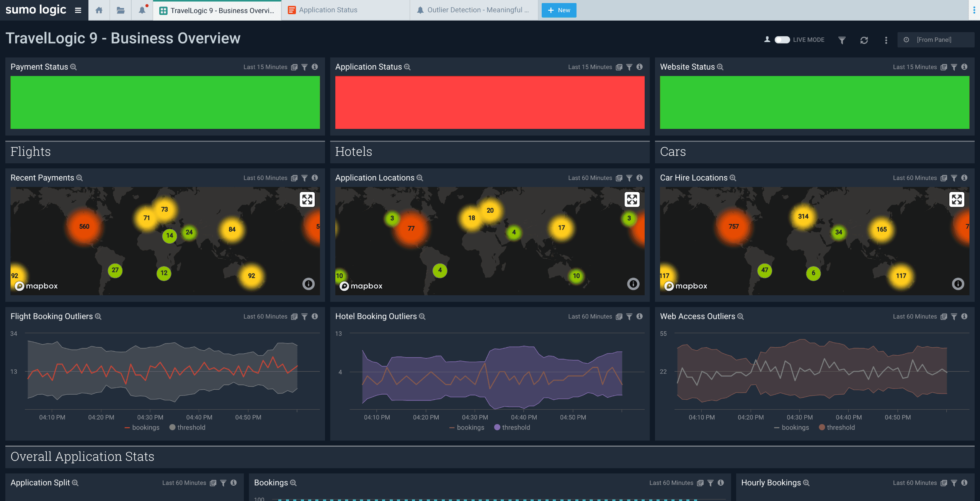Zoom into the Hotel Booking Outliers panel title
Screen dimensions: 980x501
[x=422, y=317]
